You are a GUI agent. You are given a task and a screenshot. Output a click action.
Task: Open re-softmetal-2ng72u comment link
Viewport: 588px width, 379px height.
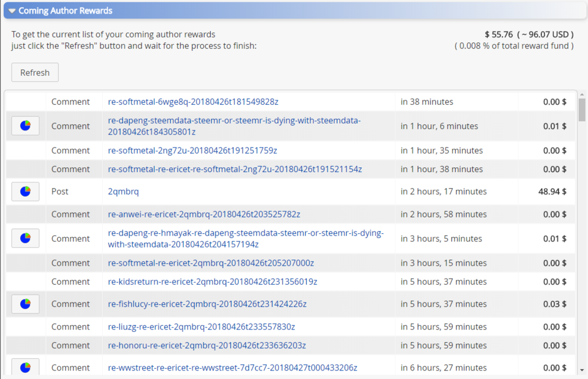192,151
